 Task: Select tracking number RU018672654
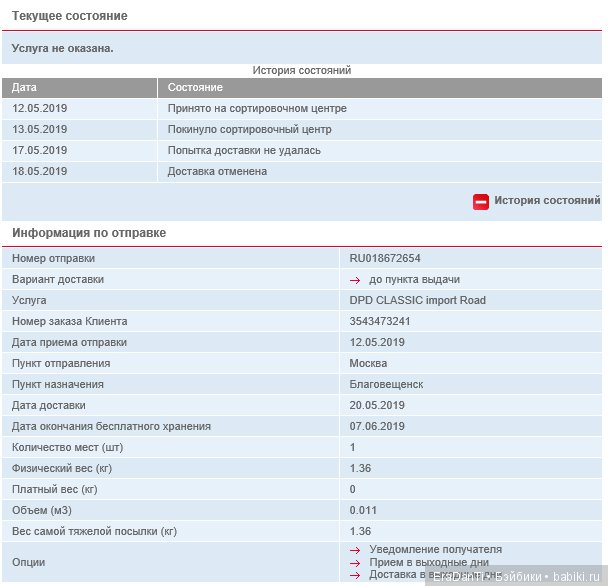click(385, 258)
